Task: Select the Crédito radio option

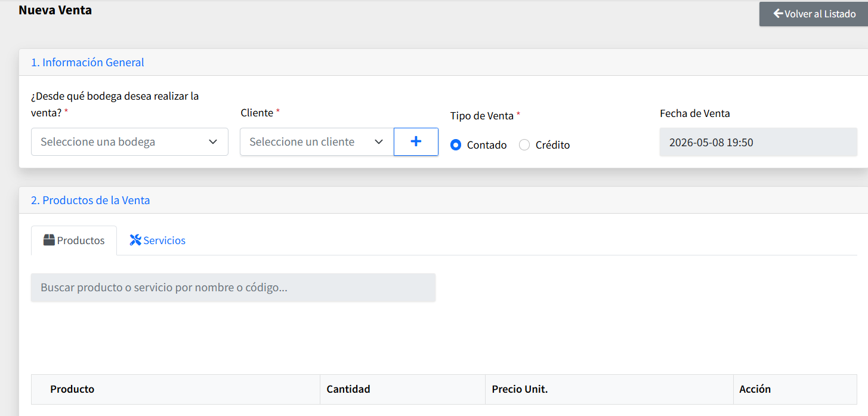Action: click(x=524, y=145)
